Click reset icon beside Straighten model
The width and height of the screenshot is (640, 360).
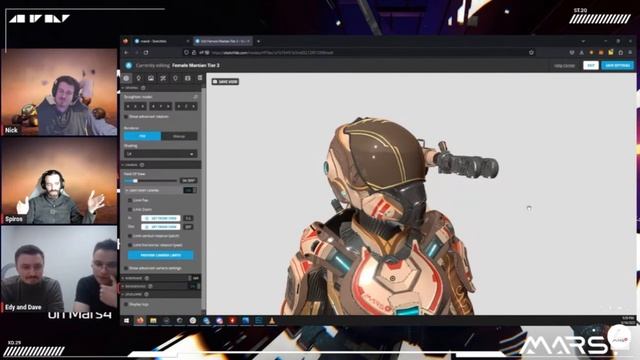point(195,97)
